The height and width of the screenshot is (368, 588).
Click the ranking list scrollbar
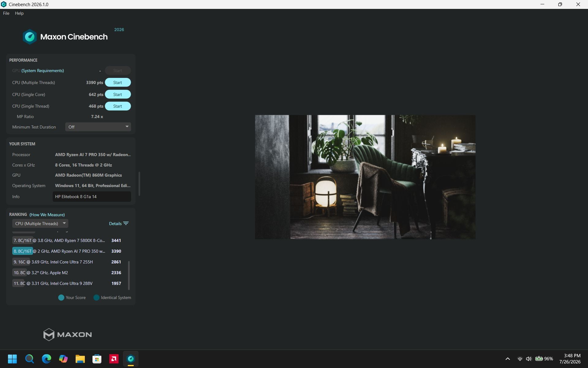(129, 275)
